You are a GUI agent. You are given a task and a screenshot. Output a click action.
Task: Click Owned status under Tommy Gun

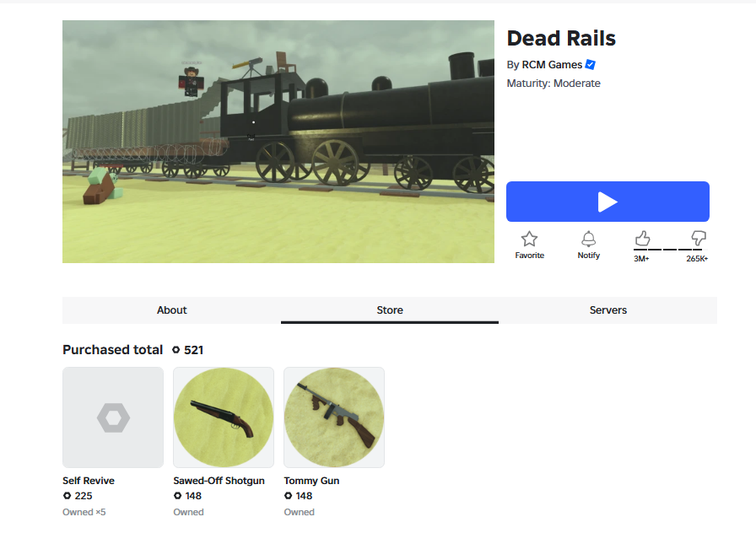pyautogui.click(x=299, y=512)
